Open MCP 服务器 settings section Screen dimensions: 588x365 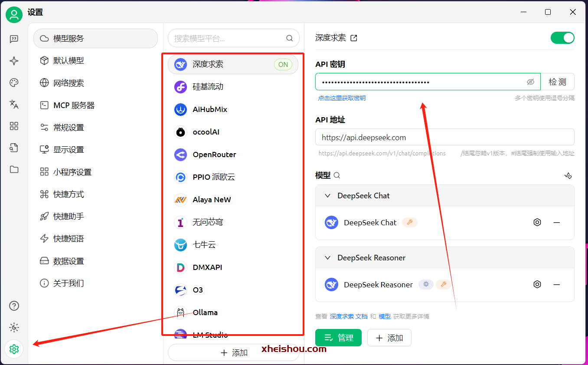click(95, 105)
